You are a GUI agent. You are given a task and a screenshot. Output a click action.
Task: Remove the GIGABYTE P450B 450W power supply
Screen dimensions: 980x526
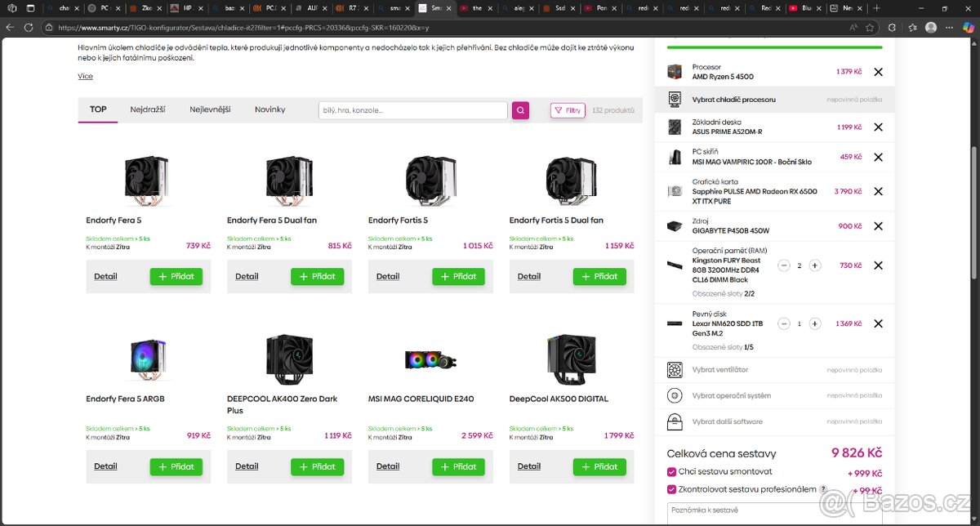878,226
